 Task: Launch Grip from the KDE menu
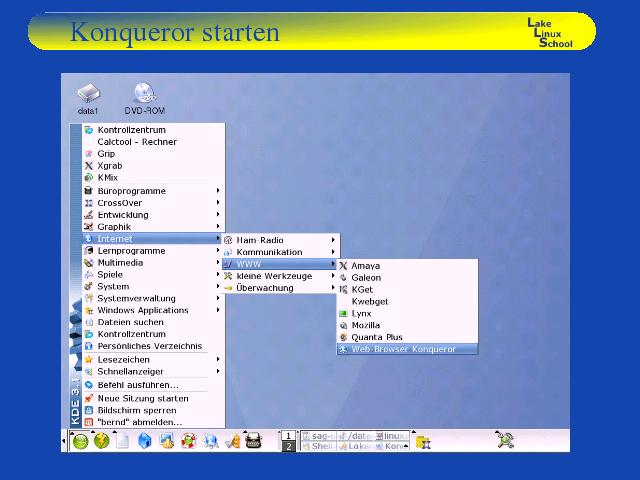point(153,153)
